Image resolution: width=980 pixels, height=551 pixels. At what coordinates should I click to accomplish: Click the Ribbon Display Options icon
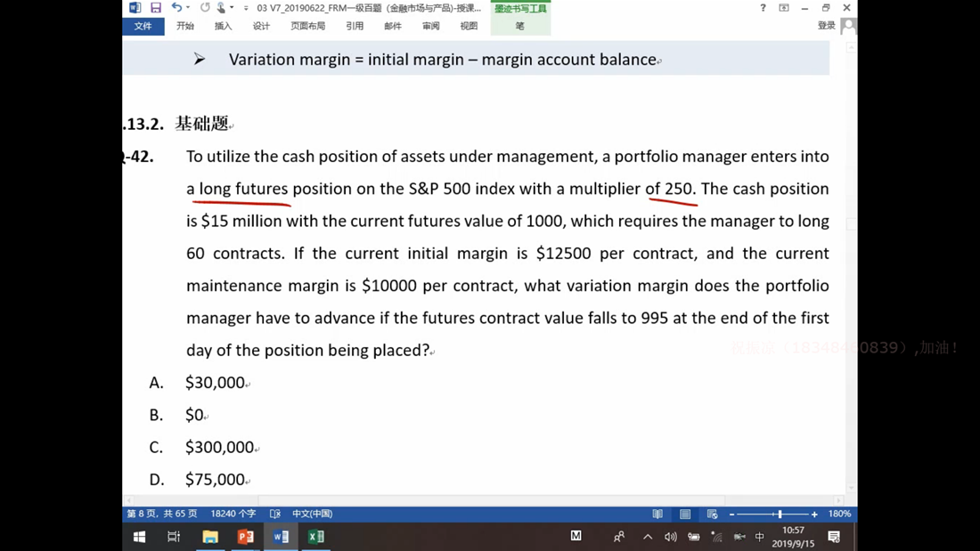[x=784, y=8]
